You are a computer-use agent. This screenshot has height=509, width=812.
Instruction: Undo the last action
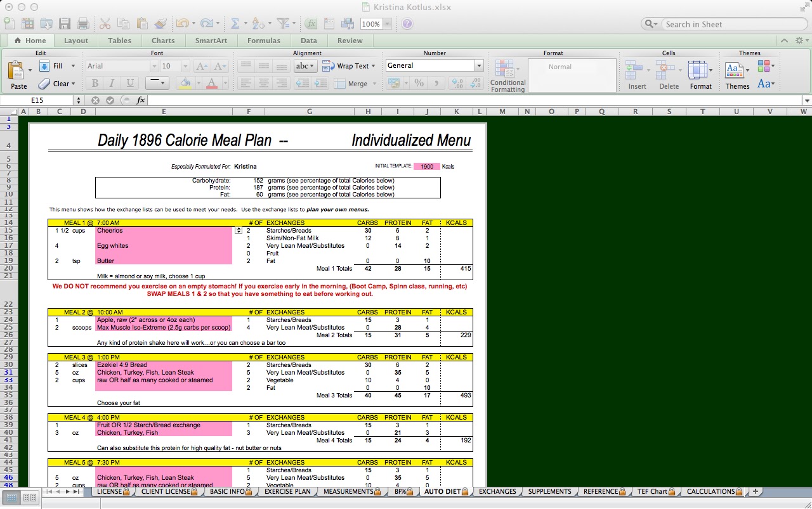pos(182,23)
